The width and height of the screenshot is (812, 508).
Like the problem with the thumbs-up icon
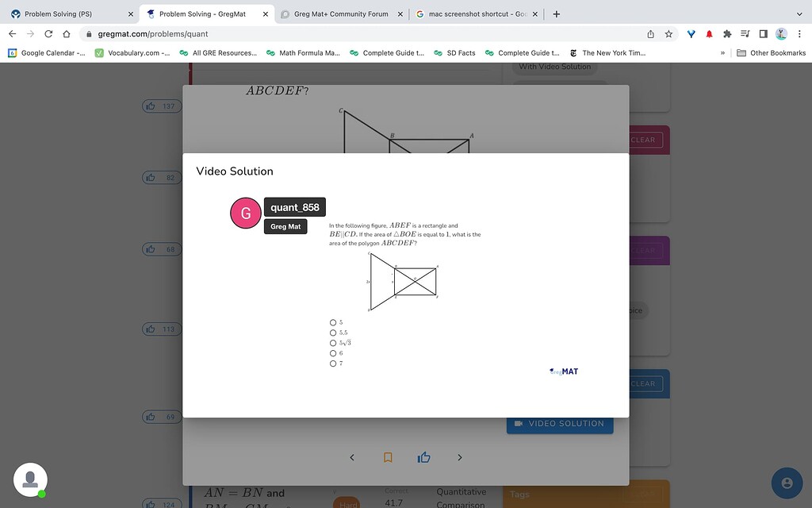pos(423,457)
